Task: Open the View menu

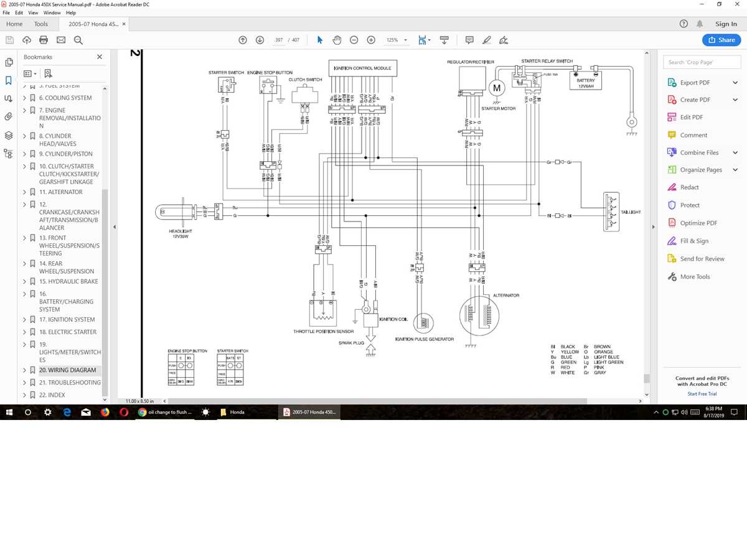Action: pos(33,12)
